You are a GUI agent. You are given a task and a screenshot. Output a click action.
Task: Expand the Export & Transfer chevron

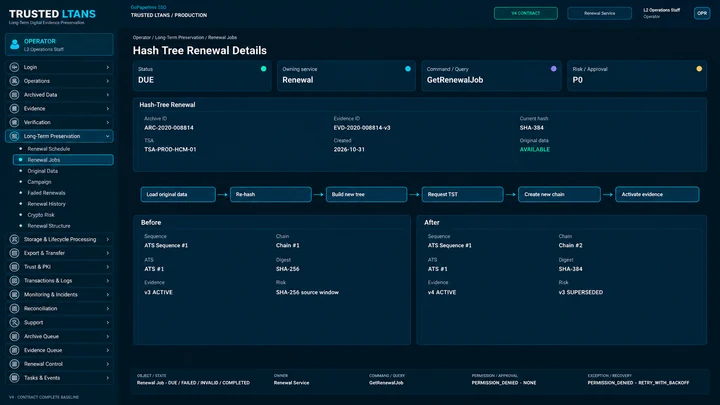[108, 253]
